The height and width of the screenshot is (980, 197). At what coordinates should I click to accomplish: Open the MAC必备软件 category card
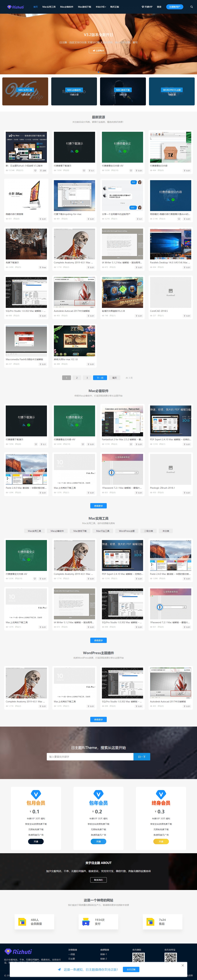point(74,91)
